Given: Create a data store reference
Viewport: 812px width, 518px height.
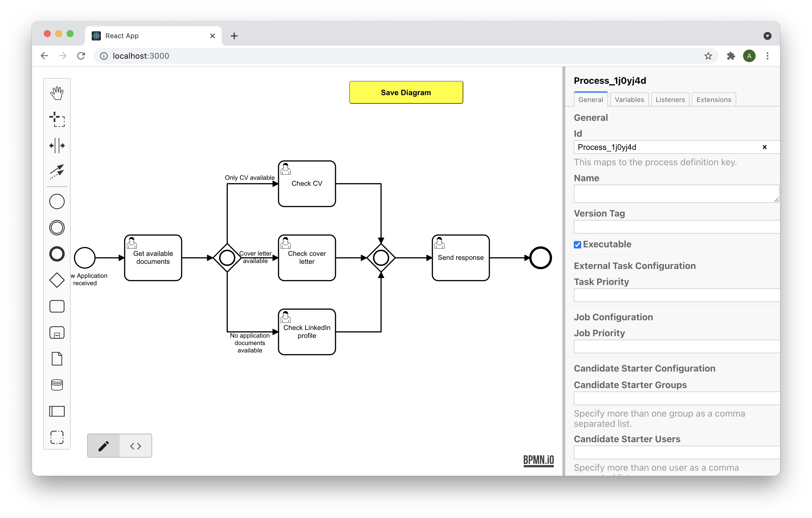Looking at the screenshot, I should coord(57,385).
